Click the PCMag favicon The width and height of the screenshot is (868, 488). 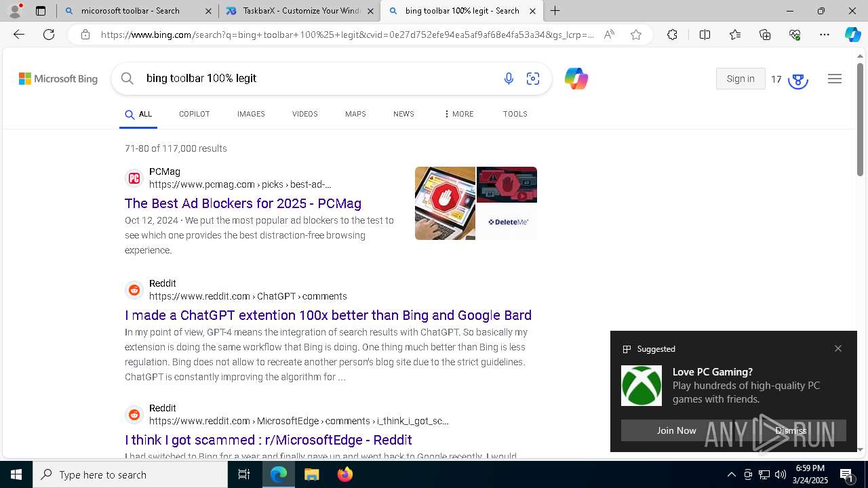(134, 178)
